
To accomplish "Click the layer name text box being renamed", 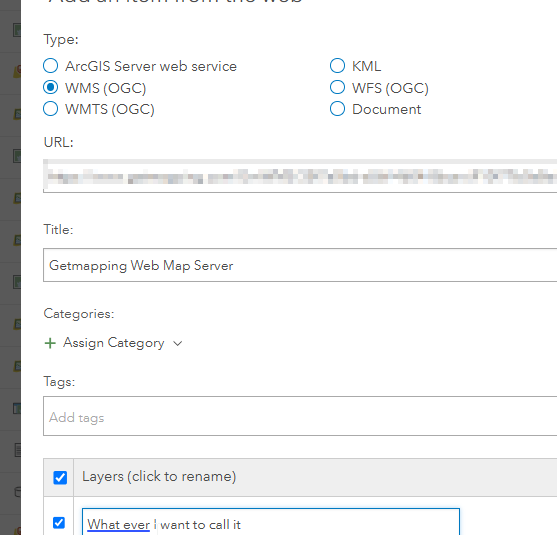I will pos(271,522).
